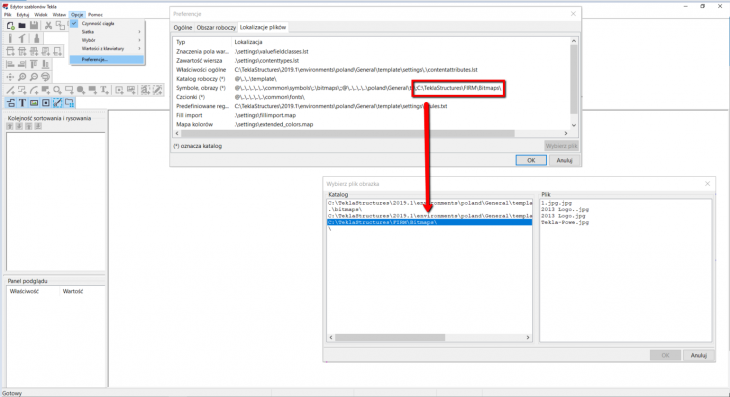Select the filled circle drawing tool
730x397 pixels.
pyautogui.click(x=81, y=90)
